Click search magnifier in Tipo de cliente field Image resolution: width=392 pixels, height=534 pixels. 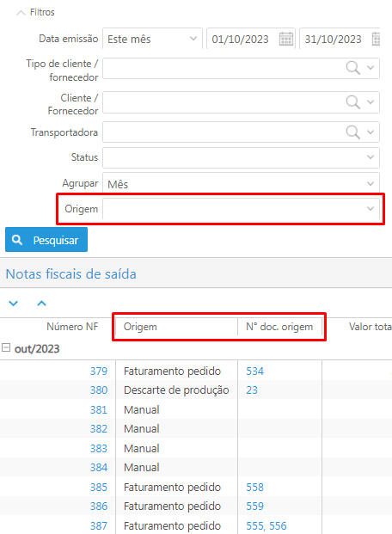click(352, 68)
